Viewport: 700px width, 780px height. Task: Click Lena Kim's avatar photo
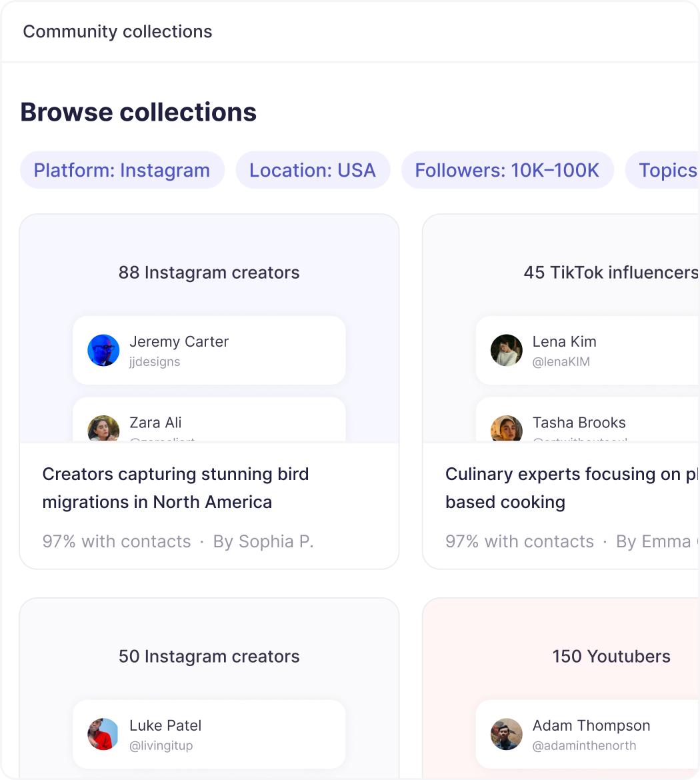click(x=507, y=351)
